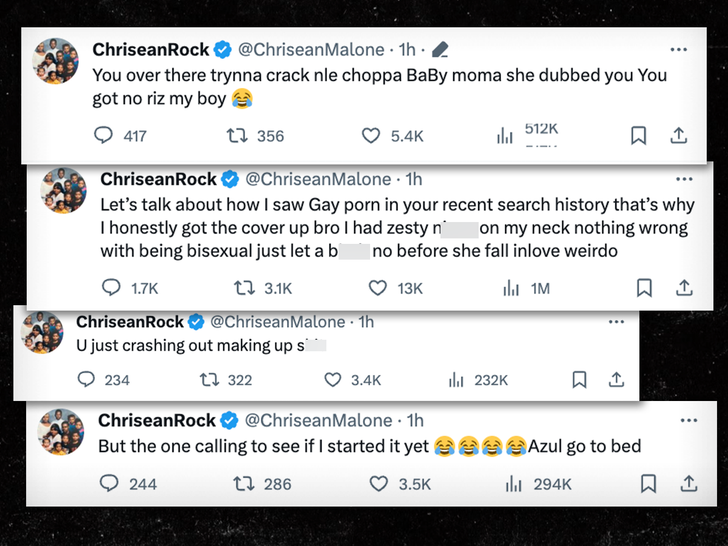This screenshot has width=728, height=546.
Task: Open more options on the first tweet
Action: (679, 50)
